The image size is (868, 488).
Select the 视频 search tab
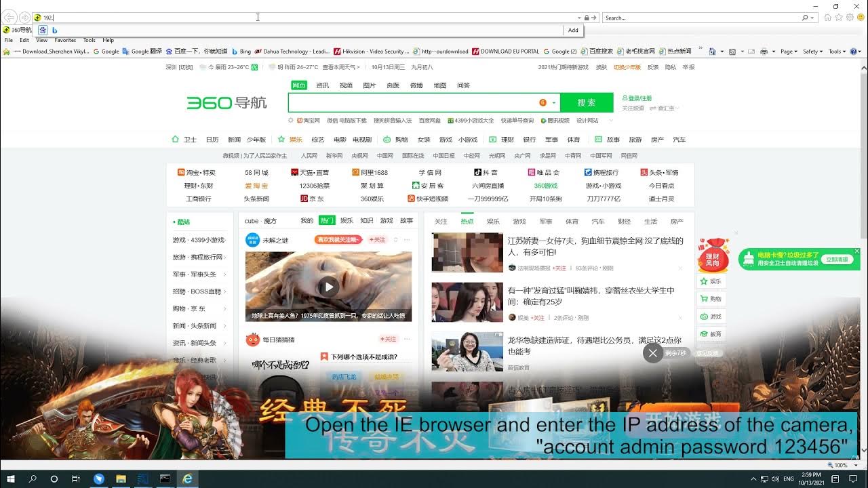[x=346, y=85]
